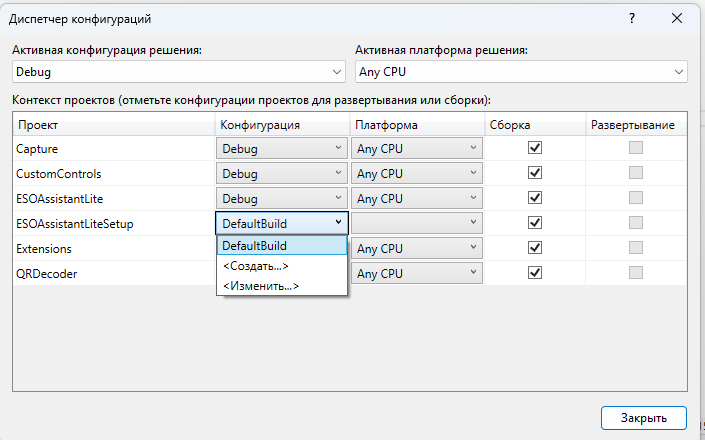This screenshot has width=705, height=440.
Task: Open platform dropdown for QRDecoder project
Action: coord(416,273)
